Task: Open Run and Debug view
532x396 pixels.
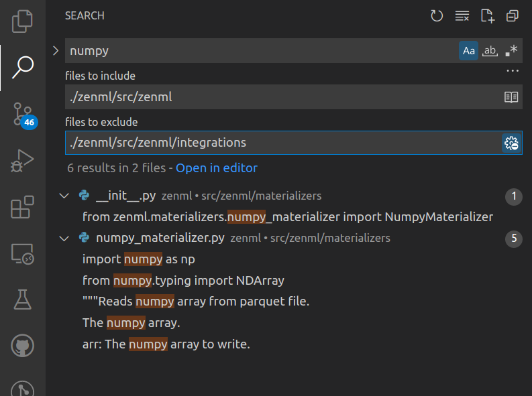Action: point(22,161)
